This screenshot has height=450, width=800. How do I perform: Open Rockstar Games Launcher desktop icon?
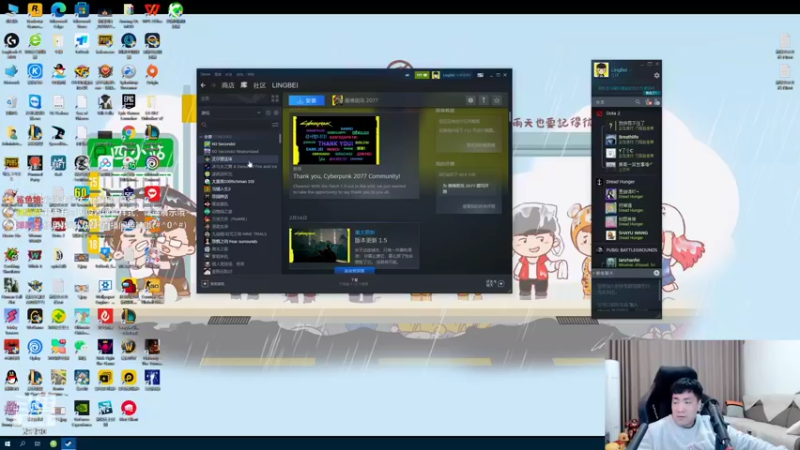(x=35, y=14)
